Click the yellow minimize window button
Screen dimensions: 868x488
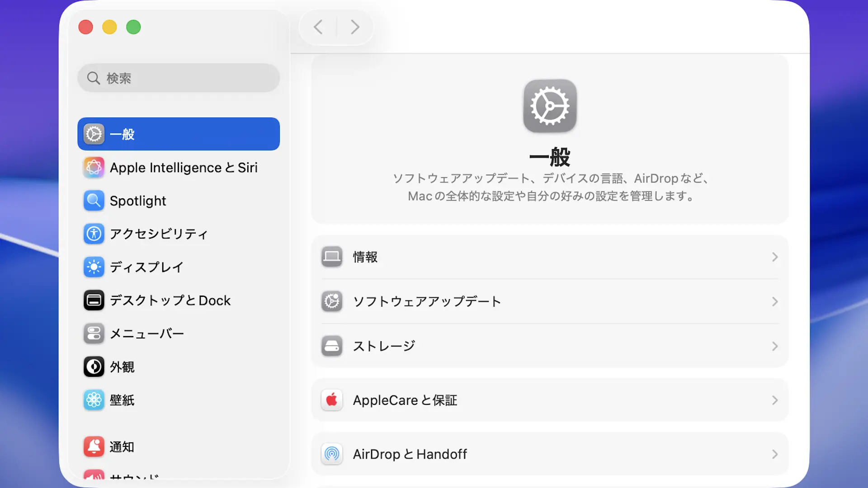[109, 27]
